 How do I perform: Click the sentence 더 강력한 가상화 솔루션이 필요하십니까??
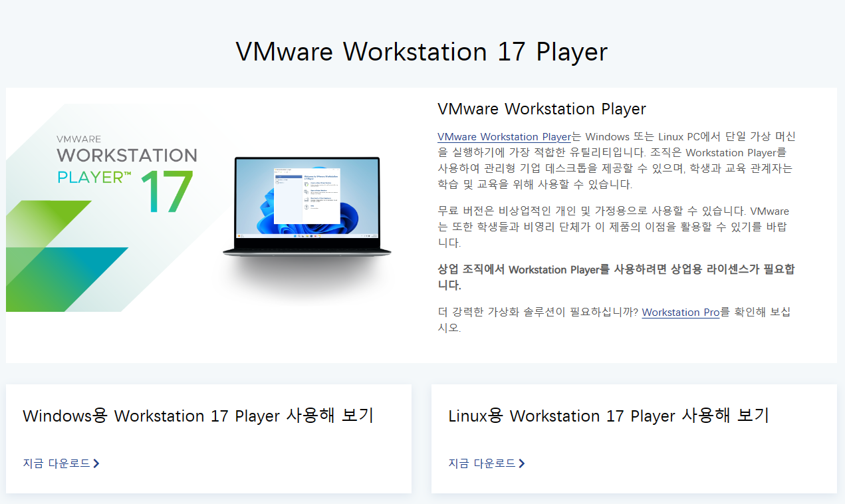coord(539,312)
